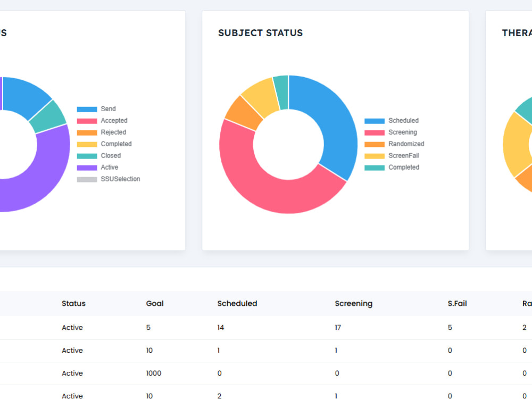Click Active status in the row with goal 5
This screenshot has width=532, height=399.
point(72,327)
